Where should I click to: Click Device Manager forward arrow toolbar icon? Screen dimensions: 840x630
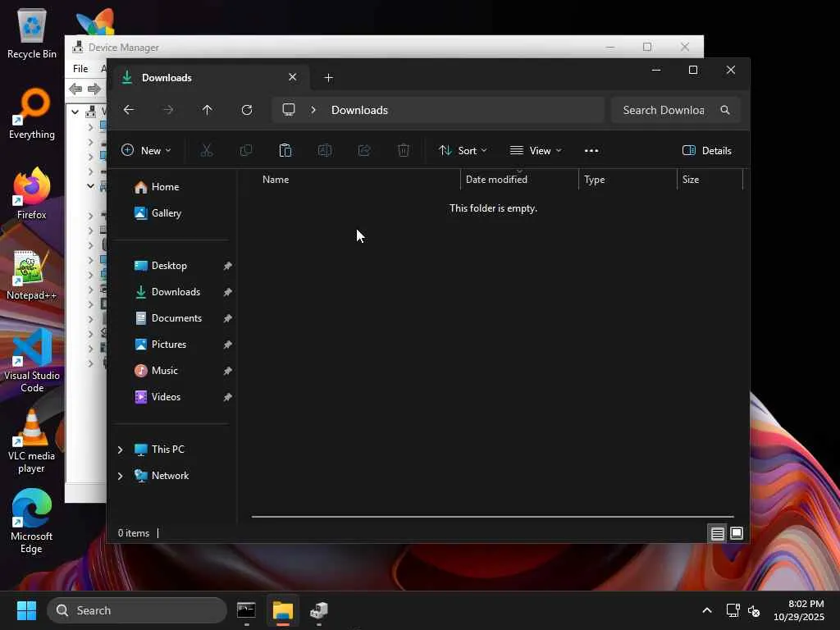click(x=94, y=89)
